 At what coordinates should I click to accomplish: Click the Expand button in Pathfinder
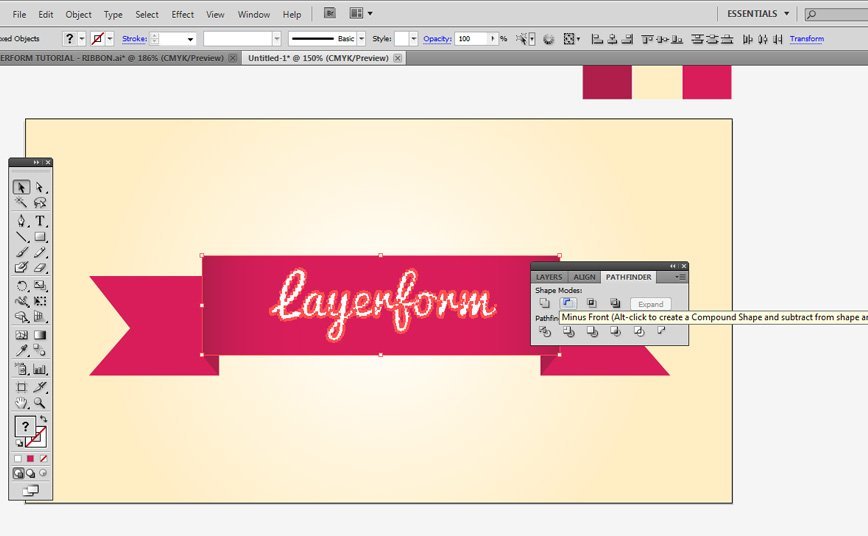(650, 304)
